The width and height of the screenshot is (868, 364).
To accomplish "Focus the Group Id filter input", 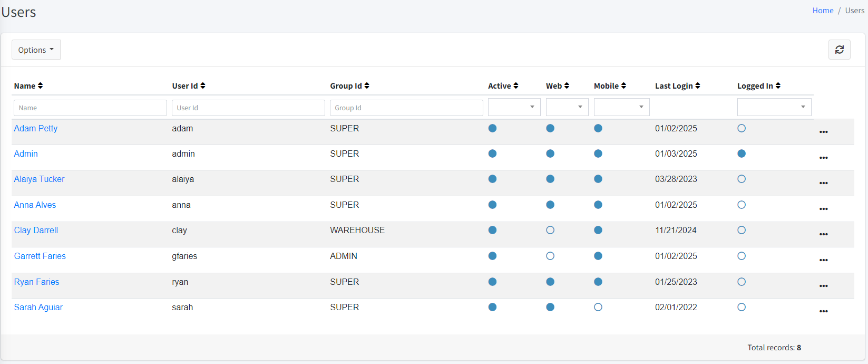I will (x=406, y=108).
